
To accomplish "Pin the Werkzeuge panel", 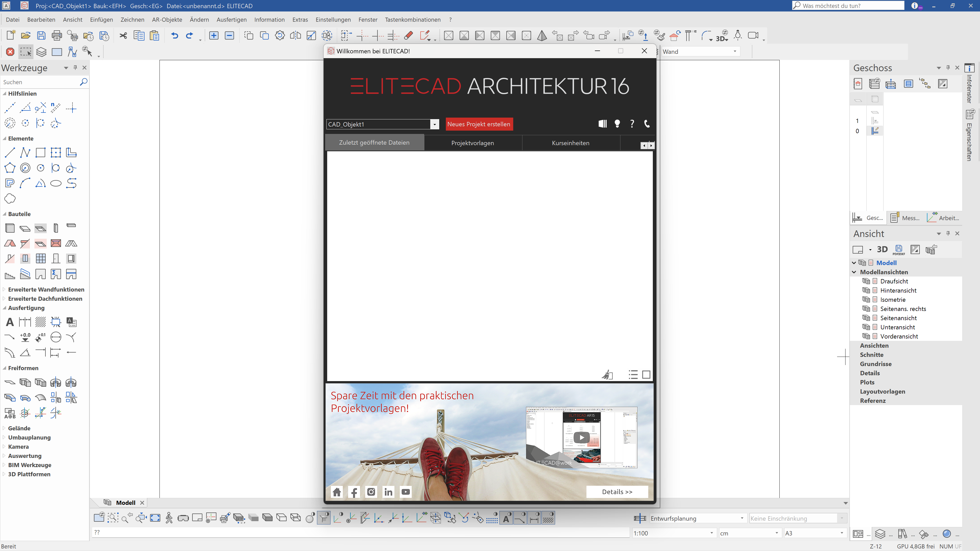I will tap(75, 67).
